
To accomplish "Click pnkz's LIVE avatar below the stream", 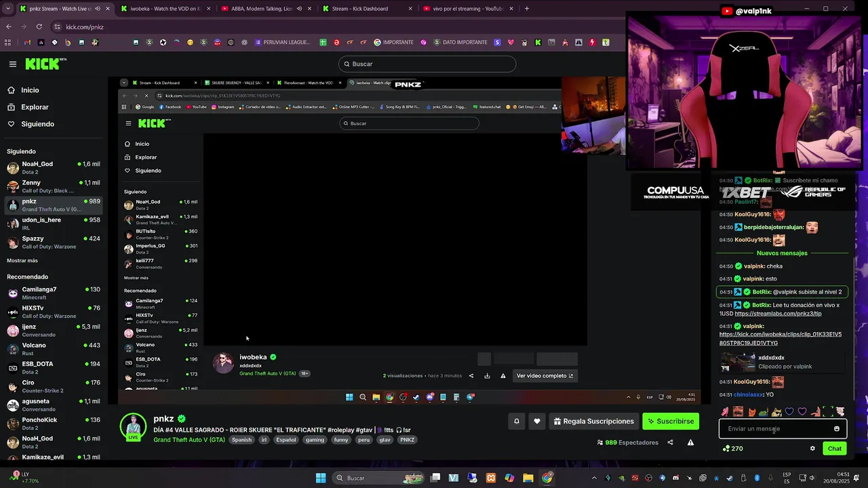I will coord(134,427).
